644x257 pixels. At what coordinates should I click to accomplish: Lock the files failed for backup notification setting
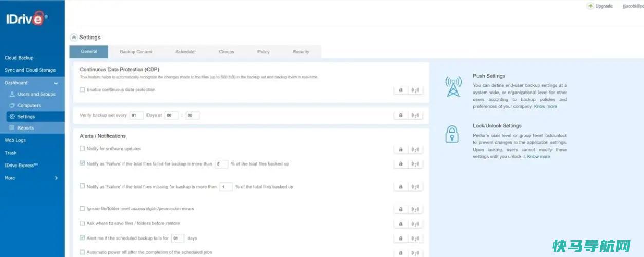pyautogui.click(x=401, y=164)
